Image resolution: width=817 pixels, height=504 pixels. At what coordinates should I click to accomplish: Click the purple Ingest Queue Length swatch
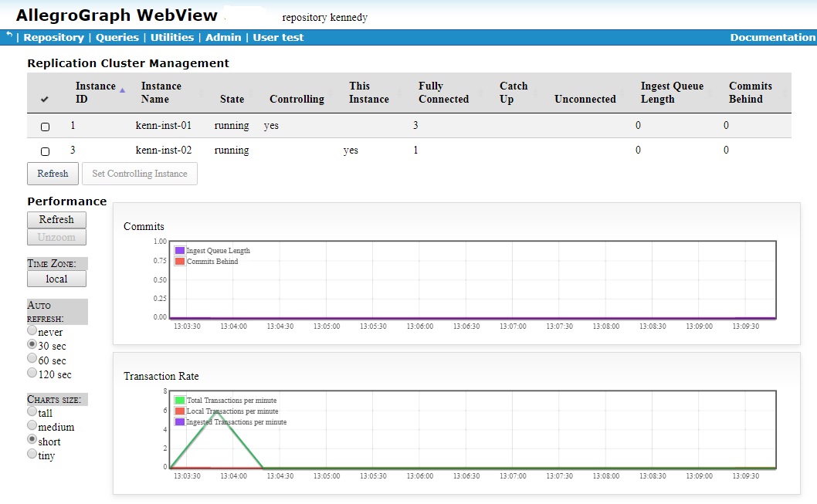[x=180, y=250]
